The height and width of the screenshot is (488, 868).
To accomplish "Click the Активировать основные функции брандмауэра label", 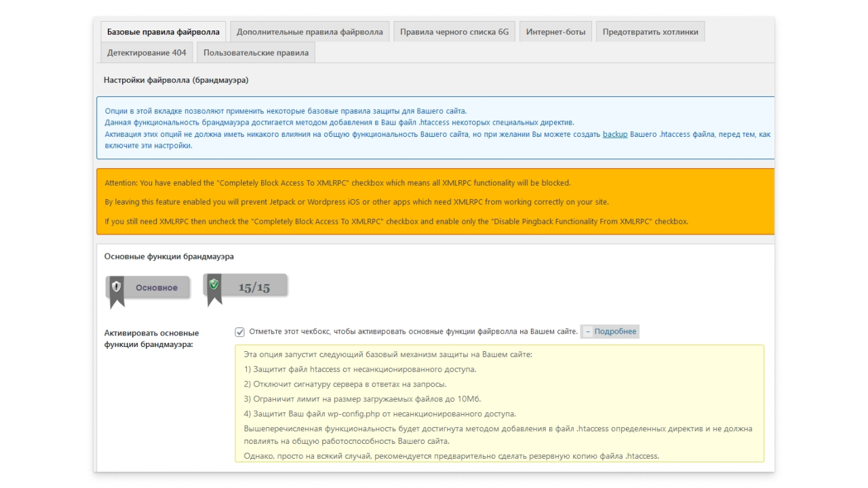I will 151,338.
